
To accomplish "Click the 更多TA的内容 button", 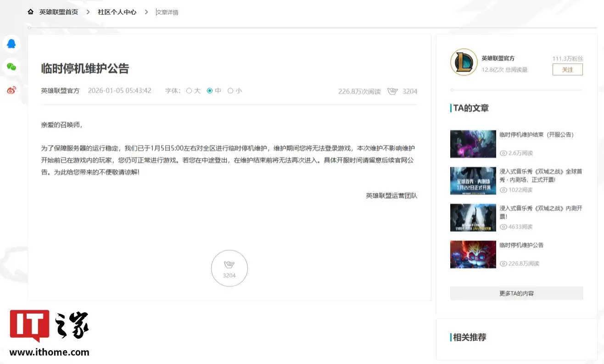I will click(516, 293).
